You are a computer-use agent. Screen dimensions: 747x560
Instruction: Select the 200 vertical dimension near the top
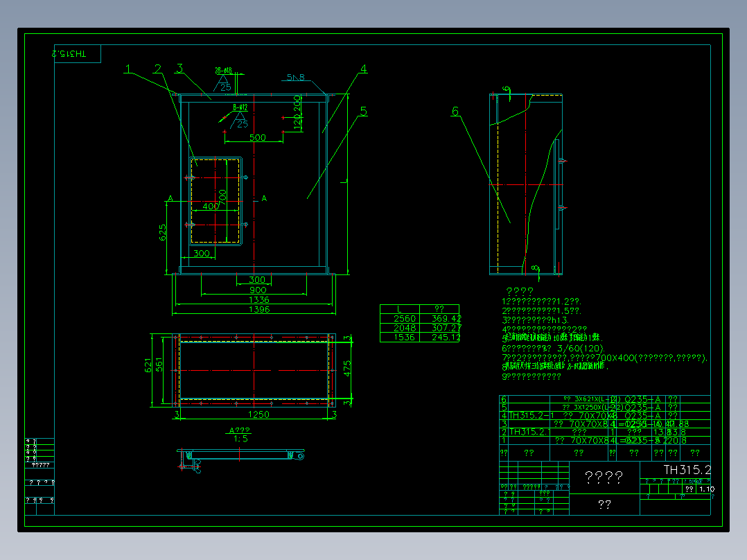297,103
